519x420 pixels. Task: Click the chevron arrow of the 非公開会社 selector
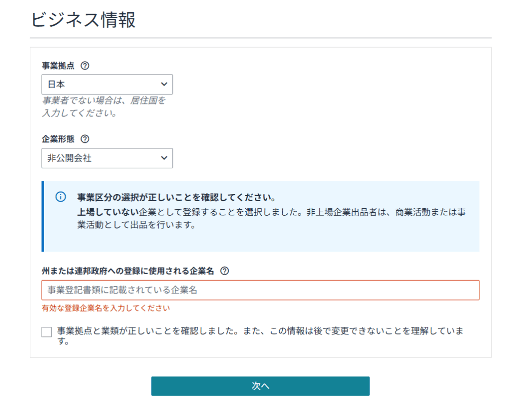click(x=164, y=158)
